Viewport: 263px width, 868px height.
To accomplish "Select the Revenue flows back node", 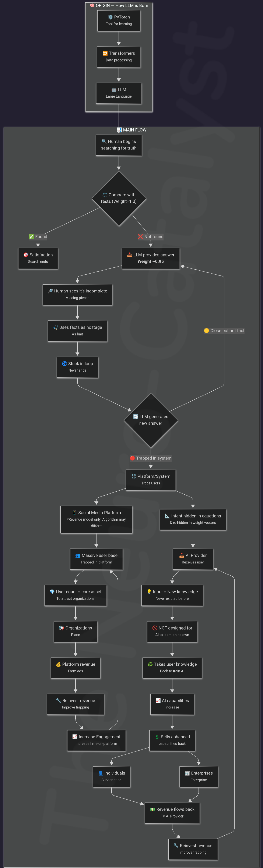I will tap(172, 813).
